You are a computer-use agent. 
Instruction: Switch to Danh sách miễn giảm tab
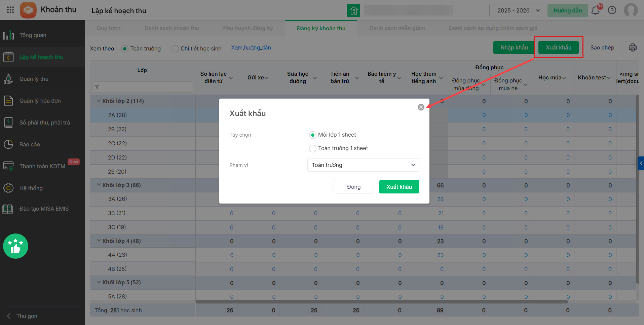point(397,28)
